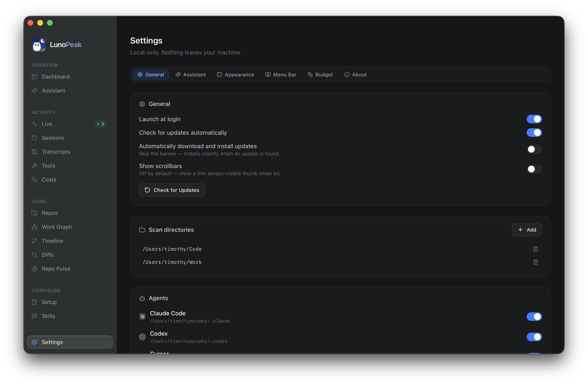Image resolution: width=588 pixels, height=385 pixels.
Task: Enable automatically download and install updates
Action: [x=534, y=149]
